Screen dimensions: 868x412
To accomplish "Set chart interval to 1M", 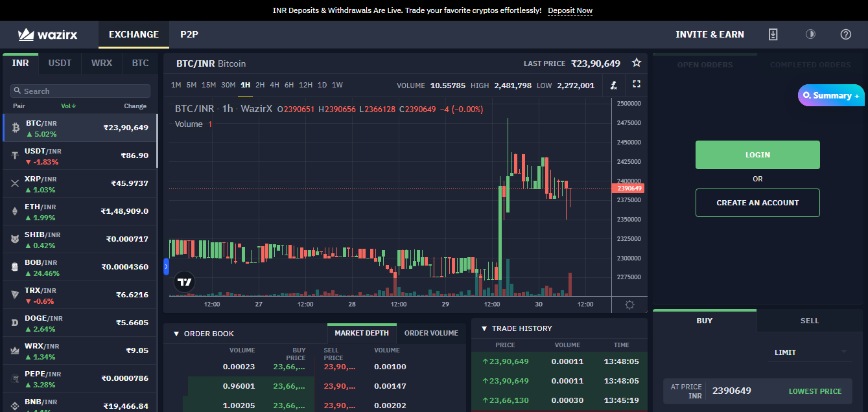I will pyautogui.click(x=176, y=85).
